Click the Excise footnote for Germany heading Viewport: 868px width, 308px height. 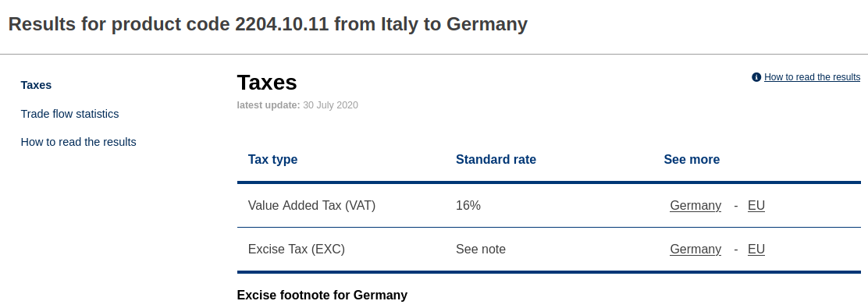tap(322, 296)
